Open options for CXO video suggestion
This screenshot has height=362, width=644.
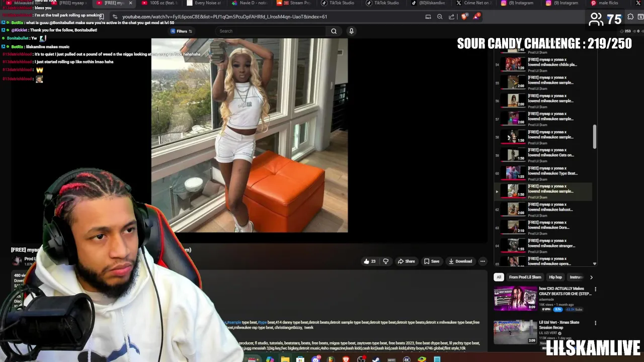[x=595, y=290]
